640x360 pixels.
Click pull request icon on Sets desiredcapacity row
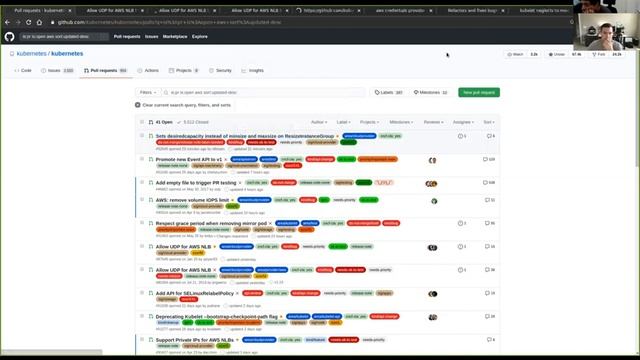[x=151, y=136]
